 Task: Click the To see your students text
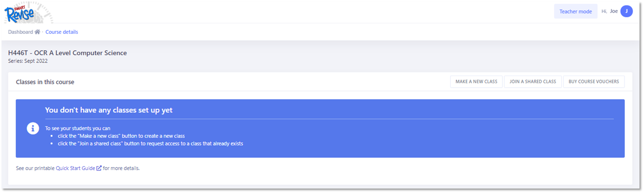pyautogui.click(x=77, y=128)
